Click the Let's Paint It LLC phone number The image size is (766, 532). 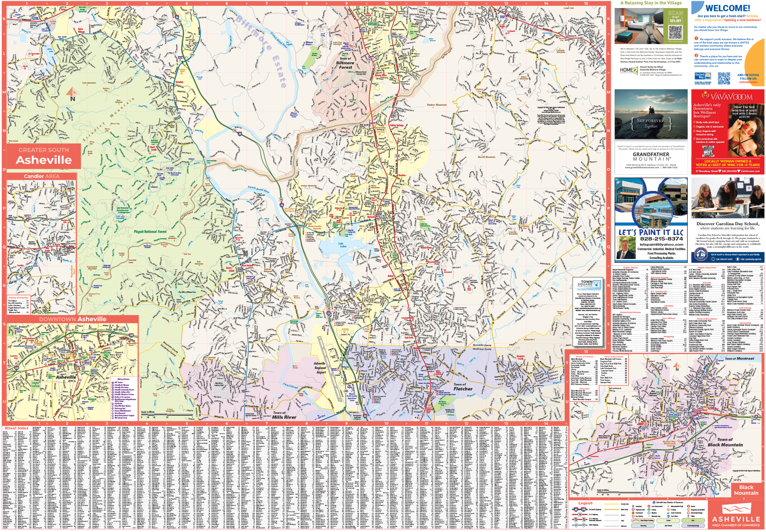point(661,239)
